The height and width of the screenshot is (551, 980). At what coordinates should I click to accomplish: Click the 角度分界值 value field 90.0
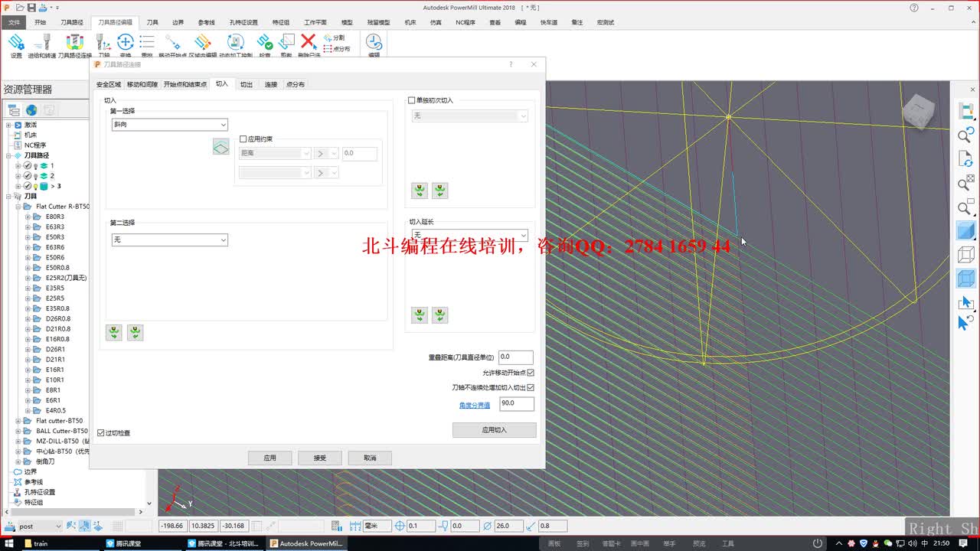516,403
